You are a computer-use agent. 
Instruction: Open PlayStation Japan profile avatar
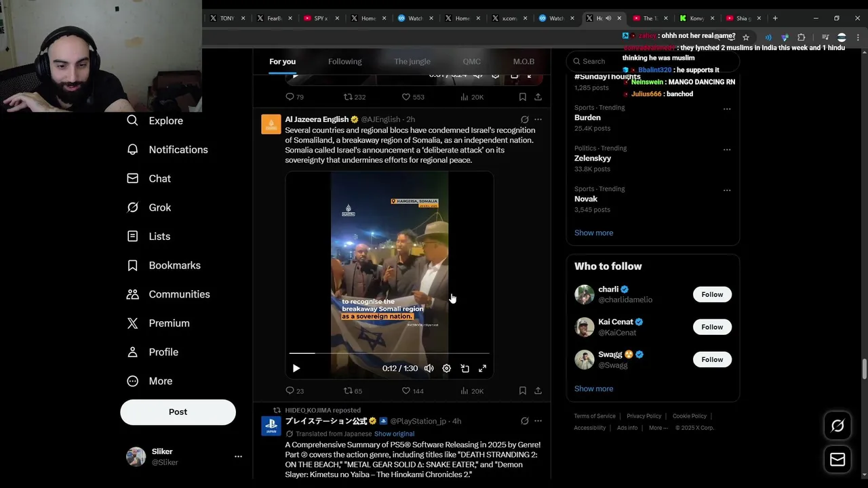click(271, 426)
